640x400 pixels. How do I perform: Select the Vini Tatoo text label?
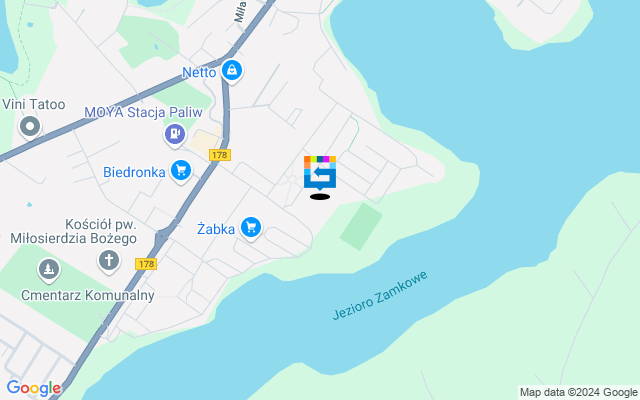coord(33,104)
